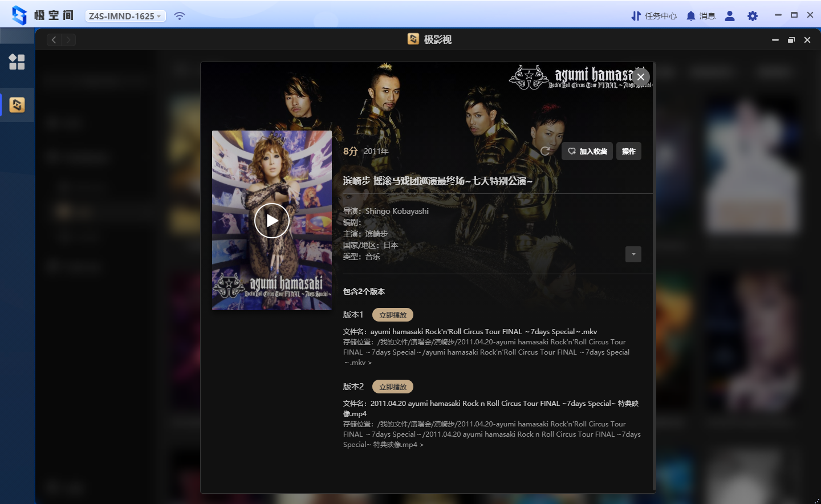The width and height of the screenshot is (821, 504).
Task: Click the Wi-Fi connection status icon
Action: 180,16
